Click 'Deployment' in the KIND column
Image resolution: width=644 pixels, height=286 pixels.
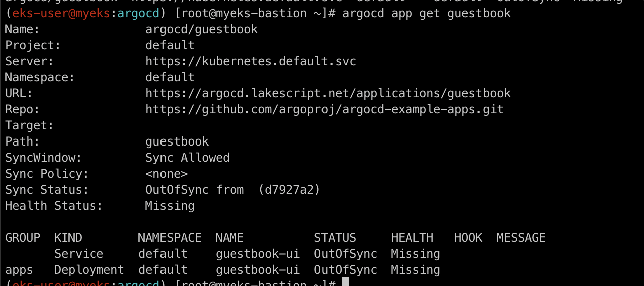pyautogui.click(x=89, y=270)
